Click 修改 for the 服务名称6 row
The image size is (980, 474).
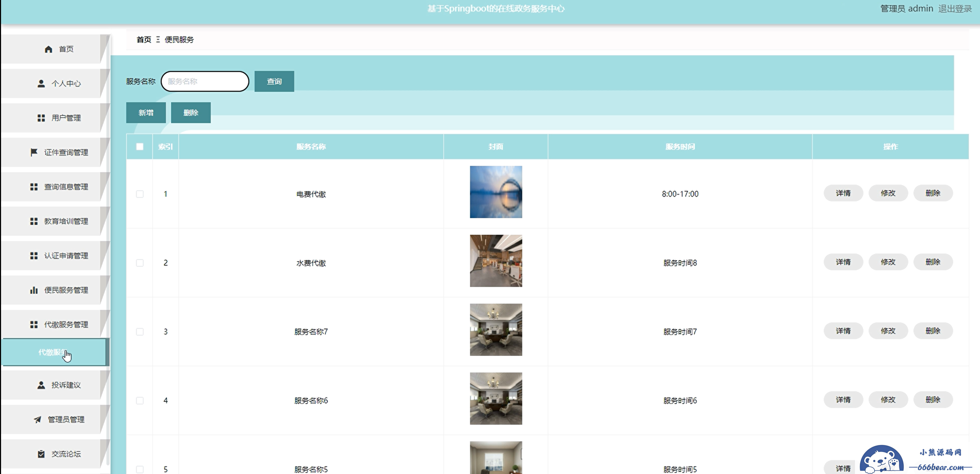click(888, 400)
